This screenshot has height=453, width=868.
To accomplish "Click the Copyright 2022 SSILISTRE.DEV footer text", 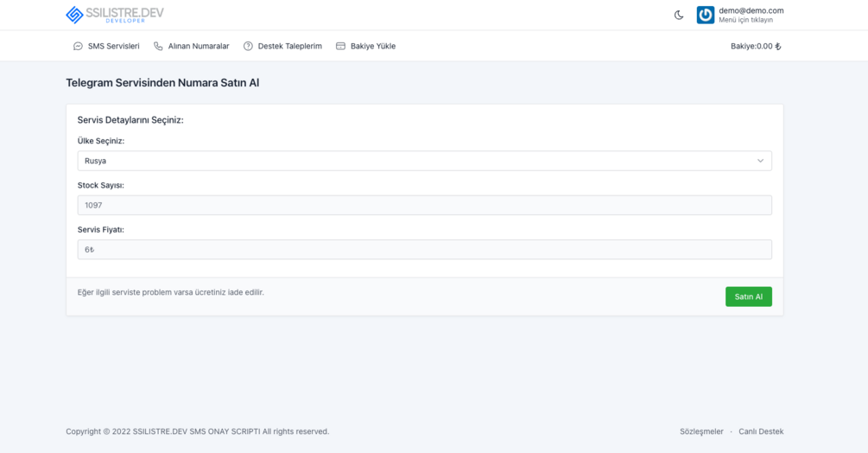I will (x=197, y=431).
